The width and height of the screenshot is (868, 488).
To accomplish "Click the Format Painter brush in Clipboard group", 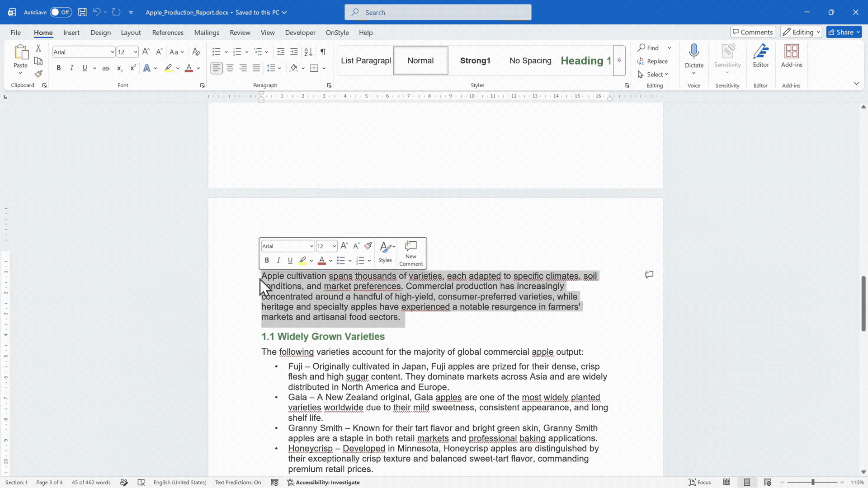I will click(38, 74).
